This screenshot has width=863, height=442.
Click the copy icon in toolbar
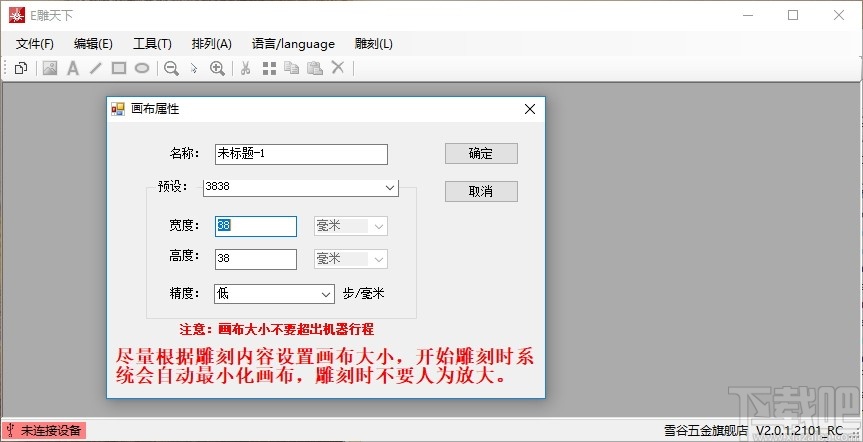click(292, 68)
